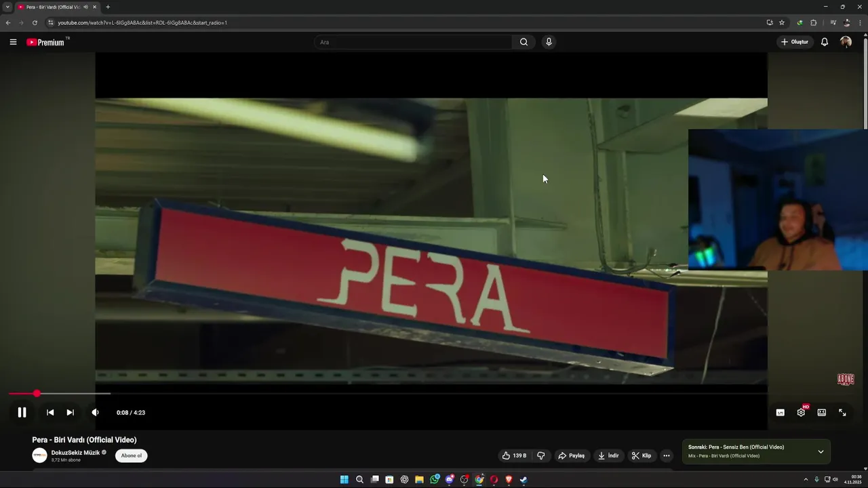Image resolution: width=868 pixels, height=488 pixels.
Task: Open the Chrome three-dot menu
Action: [x=860, y=22]
